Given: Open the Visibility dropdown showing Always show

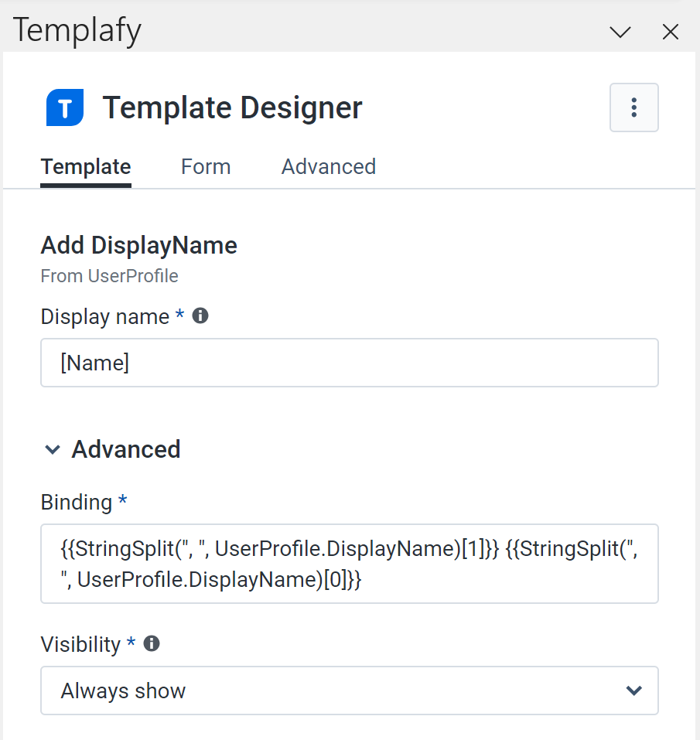Looking at the screenshot, I should 349,691.
